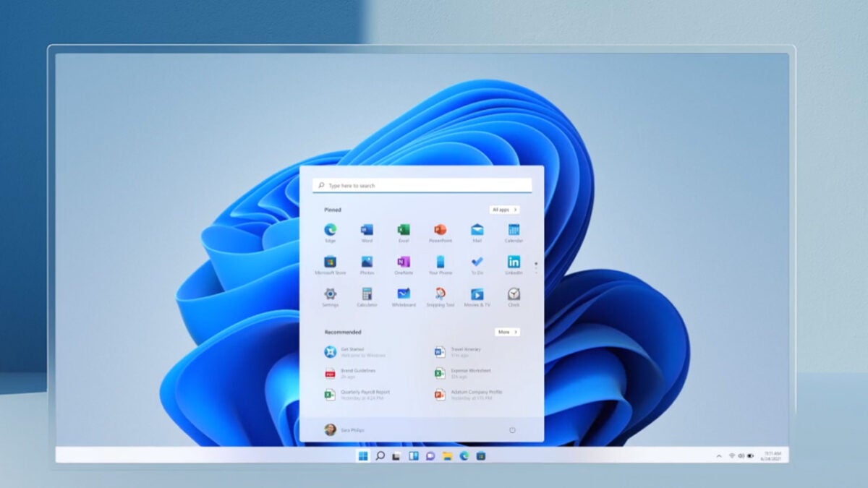
Task: Open Search from the taskbar
Action: coord(380,455)
